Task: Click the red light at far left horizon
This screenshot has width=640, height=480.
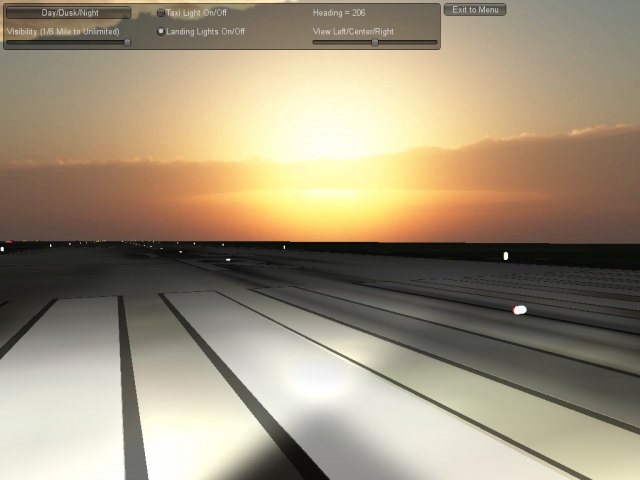Action: coord(8,243)
